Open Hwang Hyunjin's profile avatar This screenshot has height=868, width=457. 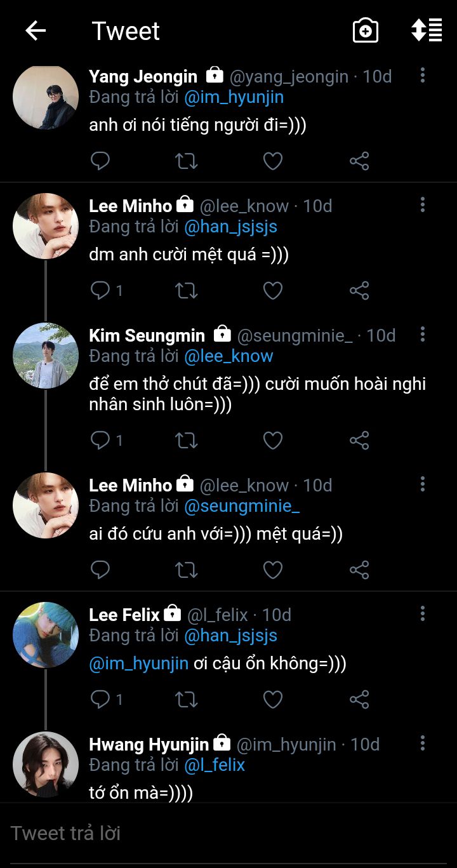point(46,765)
